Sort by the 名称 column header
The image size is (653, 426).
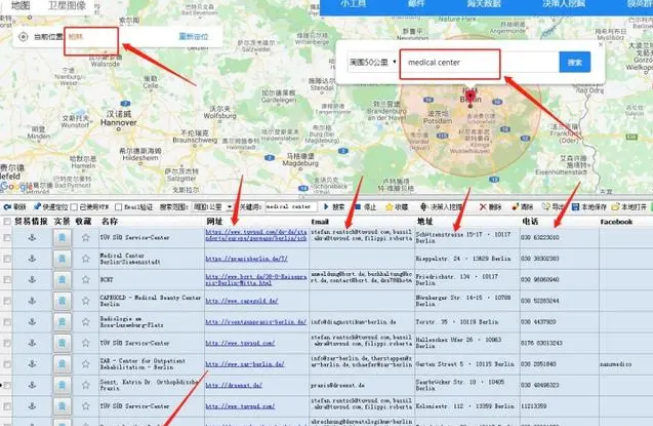coord(110,222)
